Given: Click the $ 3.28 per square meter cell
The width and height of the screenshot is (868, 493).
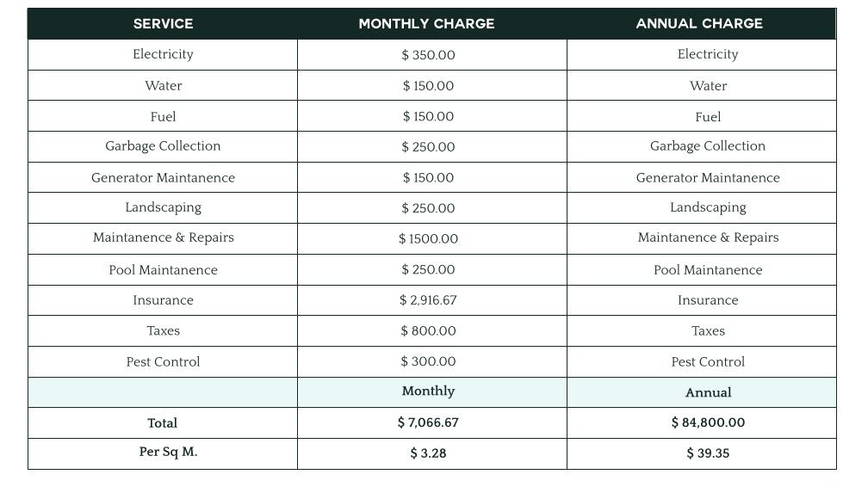Looking at the screenshot, I should [x=428, y=453].
